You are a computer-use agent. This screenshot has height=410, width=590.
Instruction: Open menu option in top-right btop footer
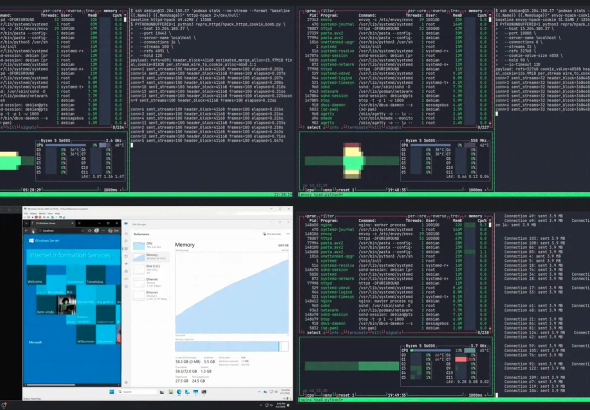[327, 190]
